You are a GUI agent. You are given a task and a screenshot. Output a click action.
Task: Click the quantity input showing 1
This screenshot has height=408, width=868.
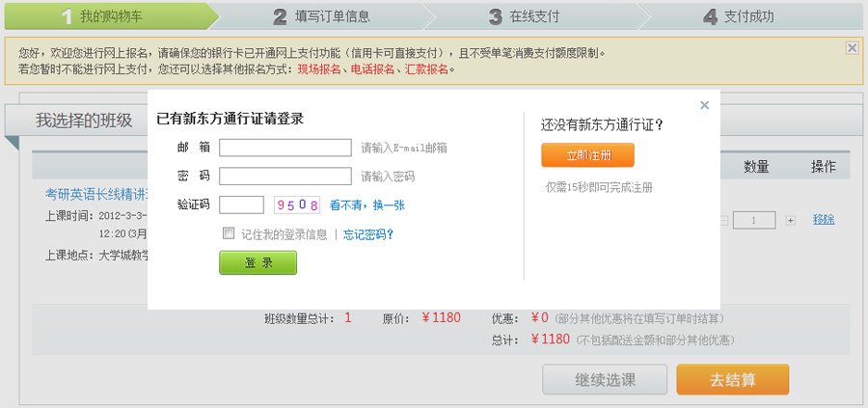[x=755, y=221]
